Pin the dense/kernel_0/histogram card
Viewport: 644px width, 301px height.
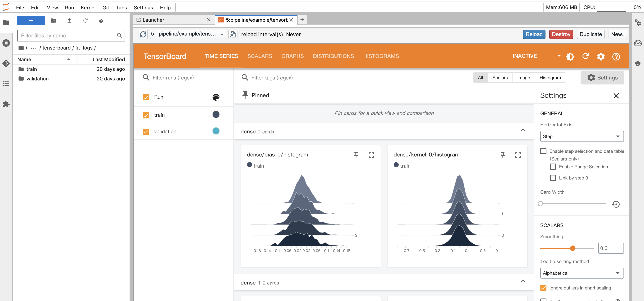tap(503, 155)
